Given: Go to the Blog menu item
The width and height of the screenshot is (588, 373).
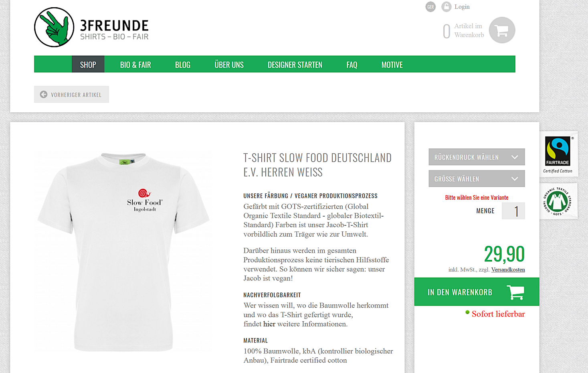Looking at the screenshot, I should [183, 65].
